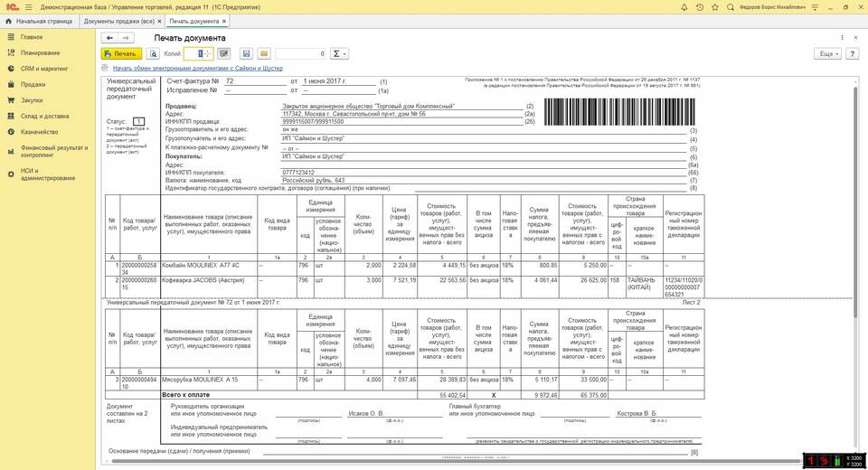Close the Печать документа form

[x=856, y=38]
